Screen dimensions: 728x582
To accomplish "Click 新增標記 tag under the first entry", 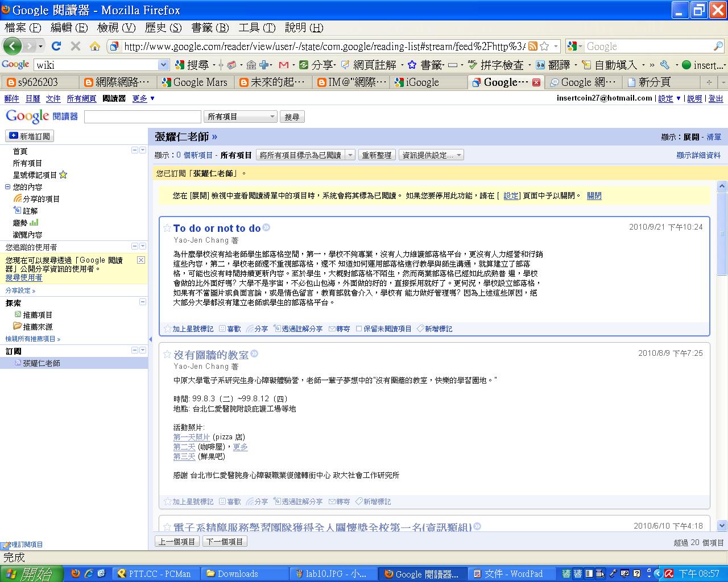I will pyautogui.click(x=435, y=329).
